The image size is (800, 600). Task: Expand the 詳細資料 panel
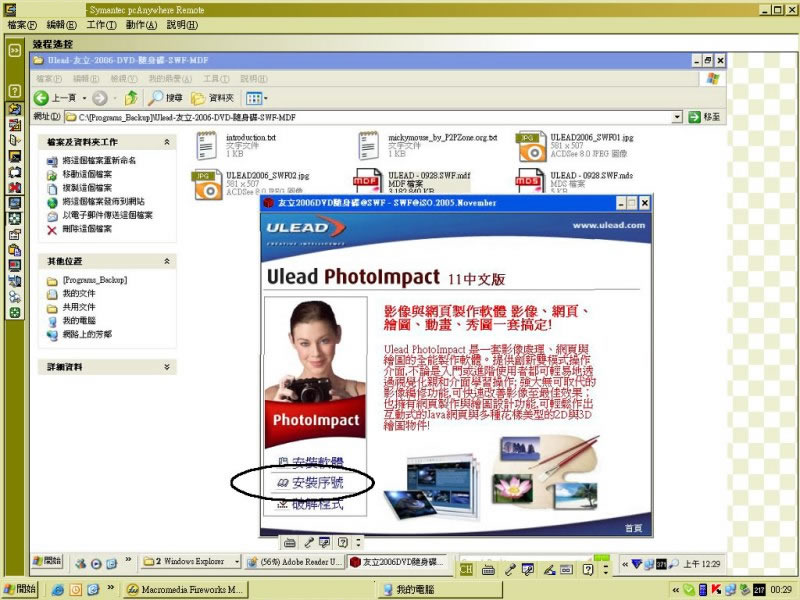pos(167,367)
